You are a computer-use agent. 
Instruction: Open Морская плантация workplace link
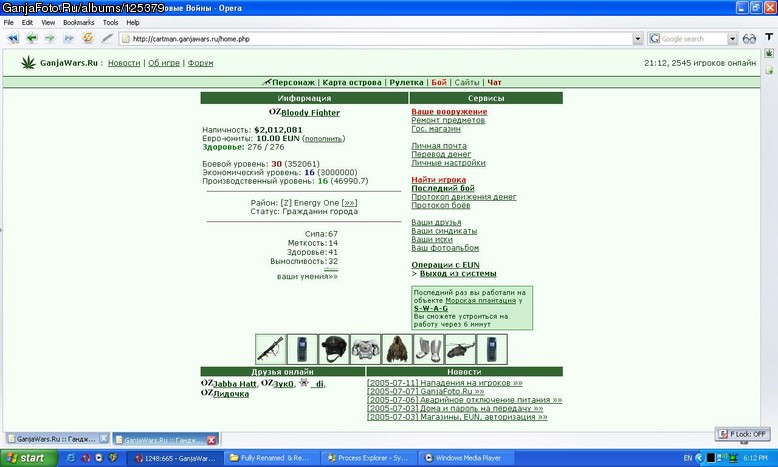click(x=481, y=300)
